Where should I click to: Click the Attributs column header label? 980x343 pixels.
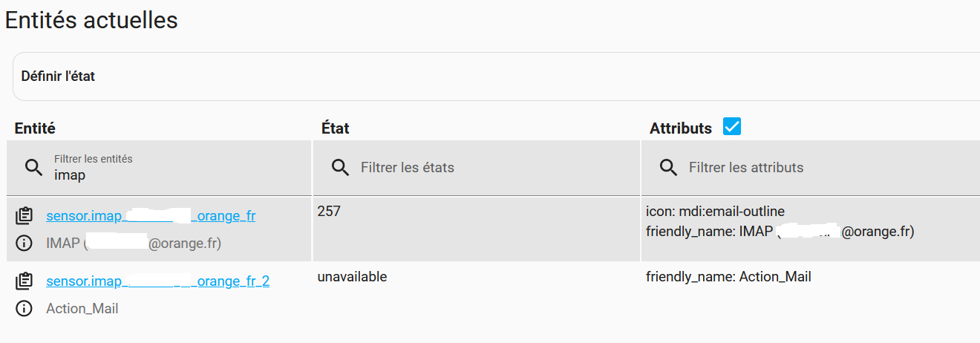681,128
